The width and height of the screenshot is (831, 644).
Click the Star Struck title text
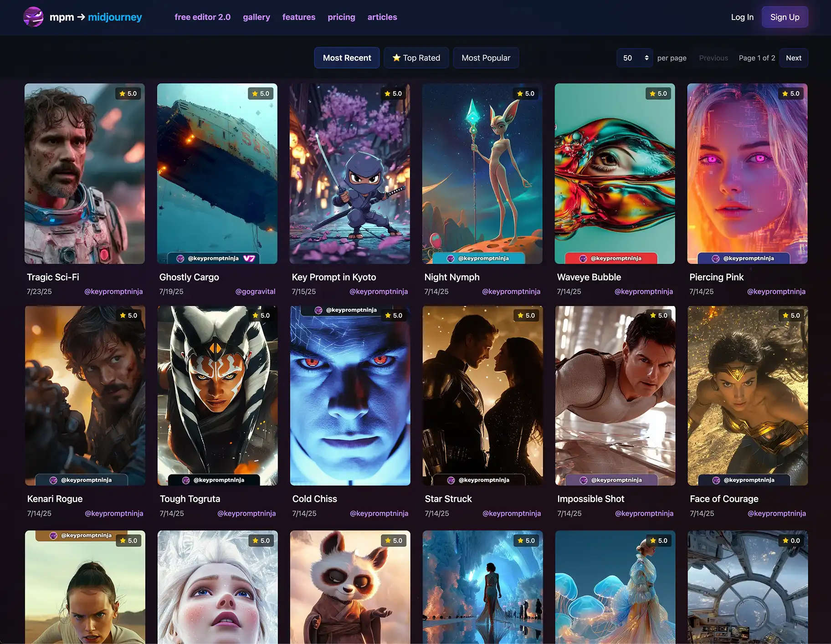[448, 499]
